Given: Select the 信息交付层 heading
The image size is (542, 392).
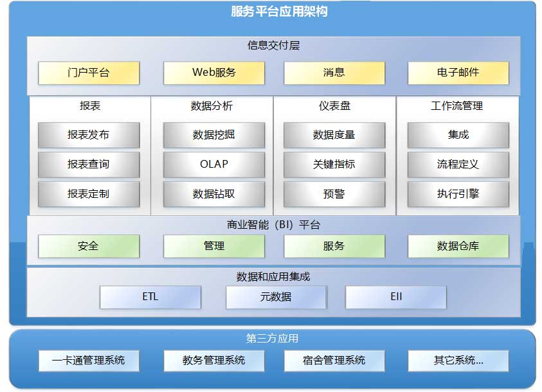Looking at the screenshot, I should click(273, 45).
